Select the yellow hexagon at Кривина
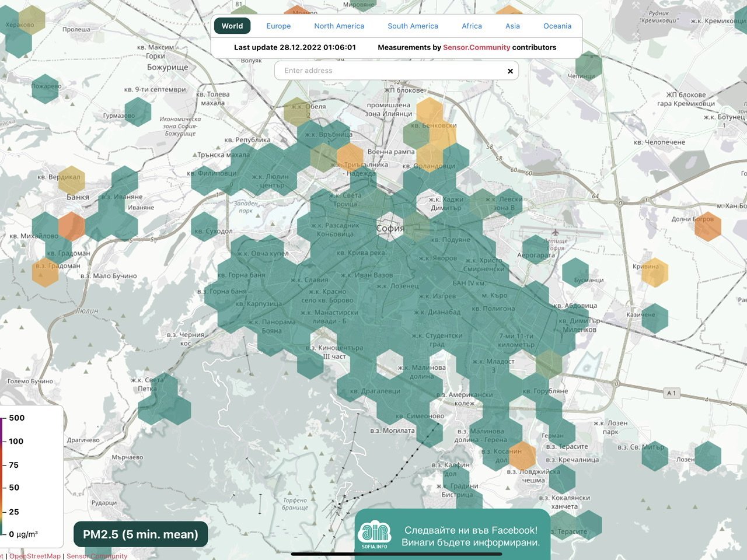This screenshot has width=747, height=560. [x=654, y=272]
